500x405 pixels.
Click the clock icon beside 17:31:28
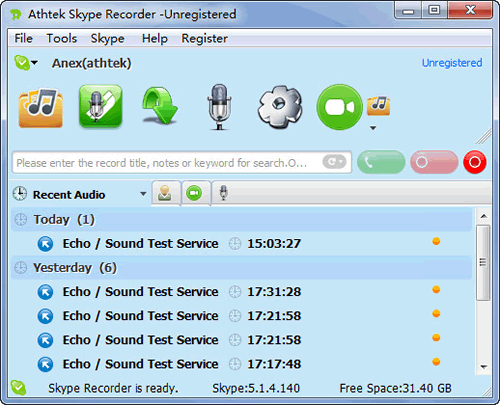[x=235, y=292]
